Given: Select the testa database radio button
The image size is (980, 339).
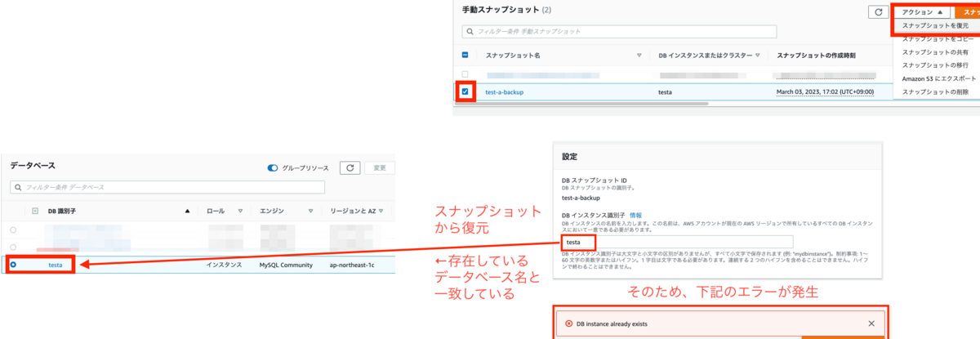Looking at the screenshot, I should 14,265.
